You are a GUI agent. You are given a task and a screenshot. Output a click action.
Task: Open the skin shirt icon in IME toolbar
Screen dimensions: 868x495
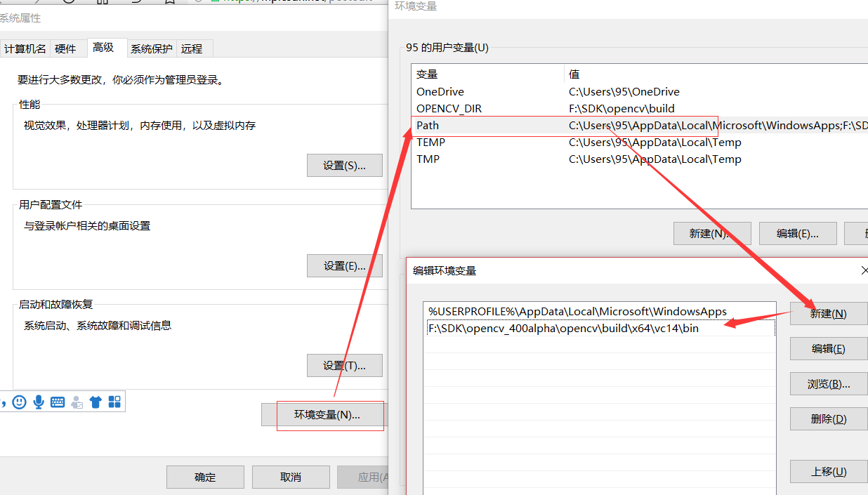[96, 402]
